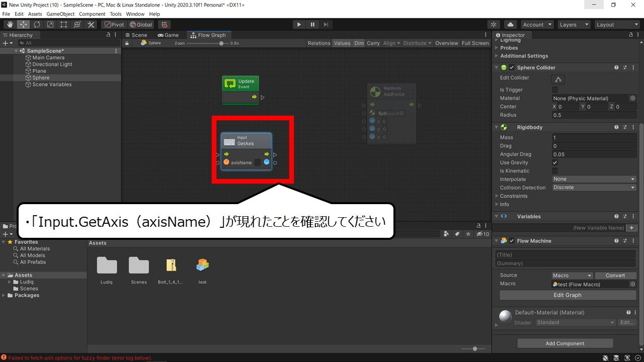Toggle Dim in graph toolbar
The width and height of the screenshot is (644, 362).
[359, 43]
